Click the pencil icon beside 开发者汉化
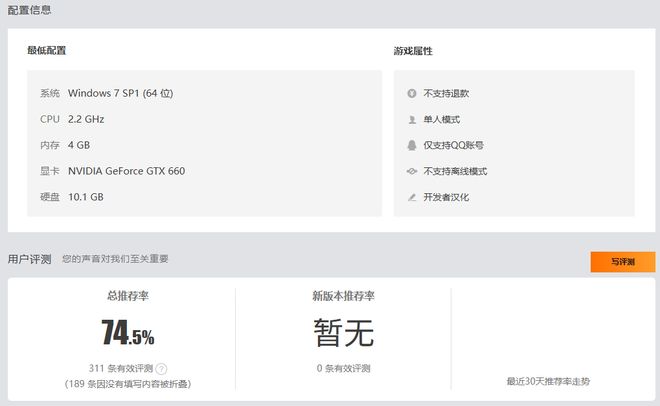The width and height of the screenshot is (660, 406). pyautogui.click(x=411, y=197)
